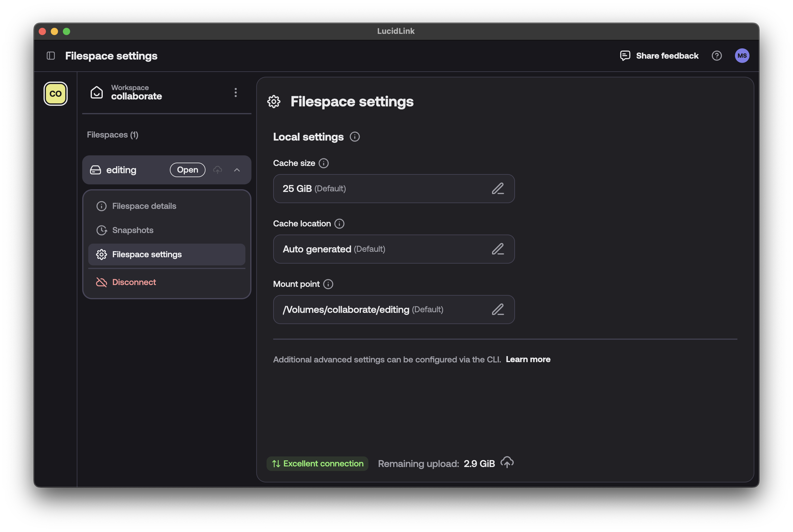
Task: Click the Filespace settings gear heading icon
Action: [274, 102]
